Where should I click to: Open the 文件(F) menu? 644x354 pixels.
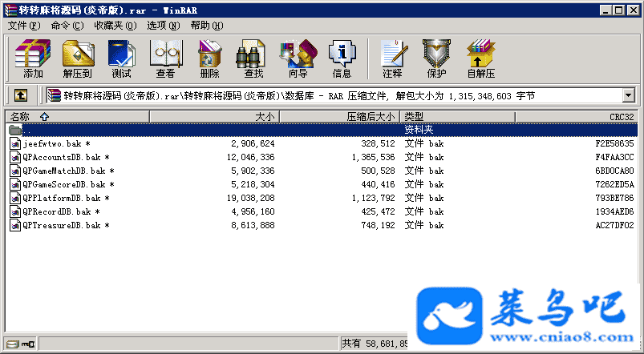pos(24,26)
